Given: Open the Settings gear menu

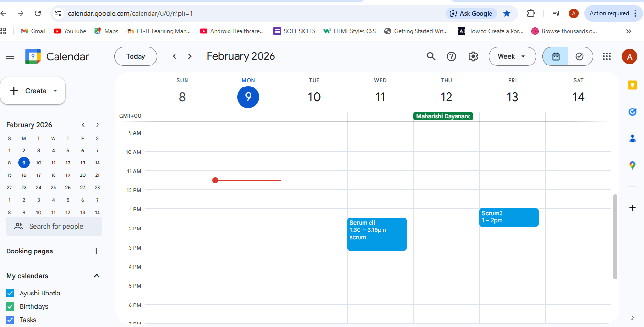Looking at the screenshot, I should [473, 56].
